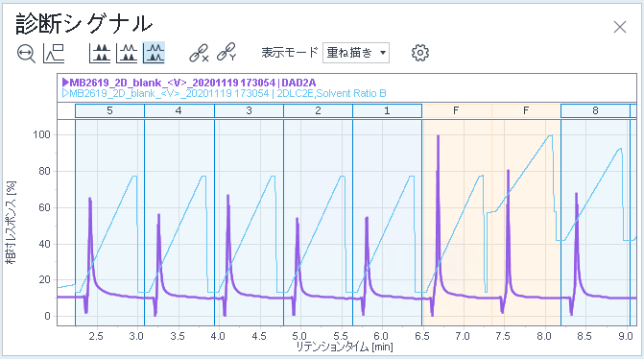Open settings with the gear icon
Screen dimensions: 644x359
420,53
